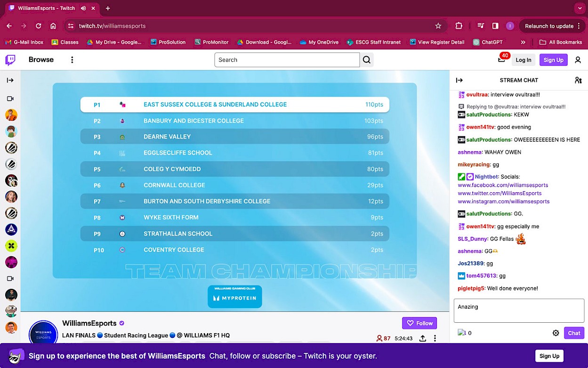
Task: Click the yellow-green X channel avatar in sidebar
Action: pyautogui.click(x=11, y=245)
